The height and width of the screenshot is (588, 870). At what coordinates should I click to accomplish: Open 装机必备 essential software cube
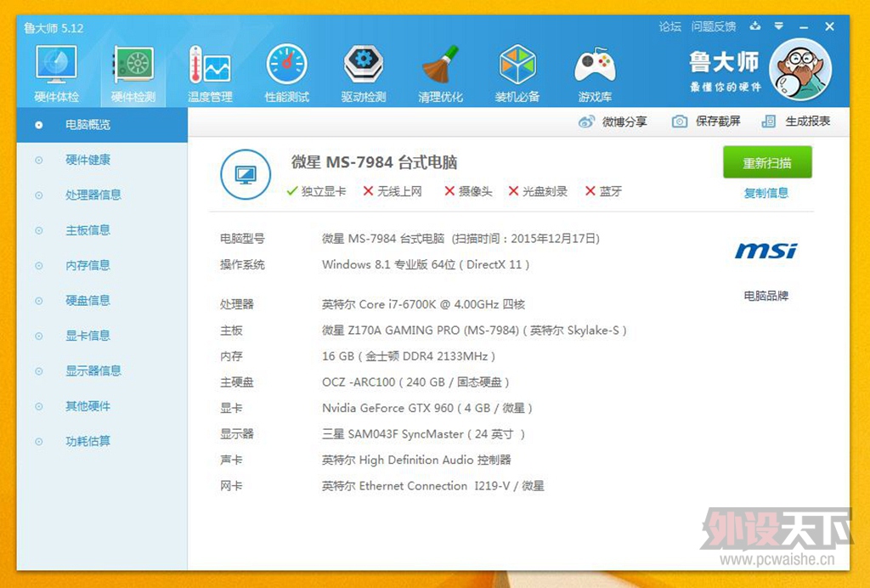coord(517,74)
